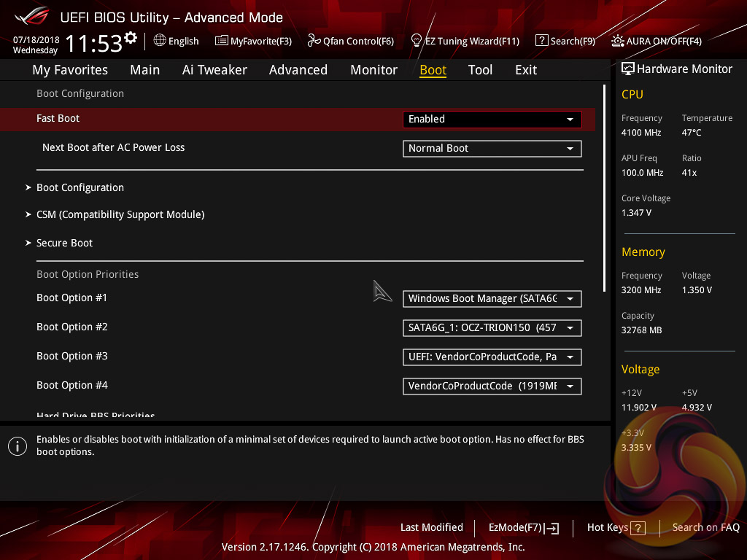Change Boot Option #1 Windows Boot Manager dropdown
This screenshot has width=747, height=560.
(x=492, y=298)
